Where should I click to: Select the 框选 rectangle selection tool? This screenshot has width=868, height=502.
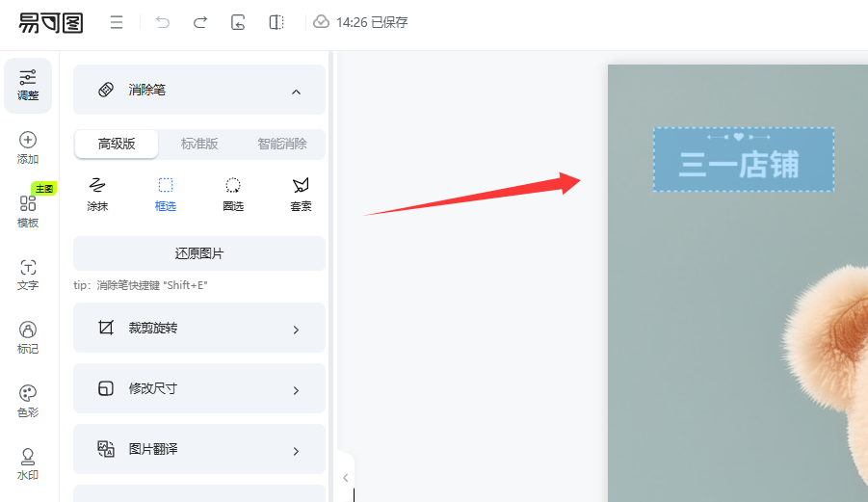click(x=166, y=193)
